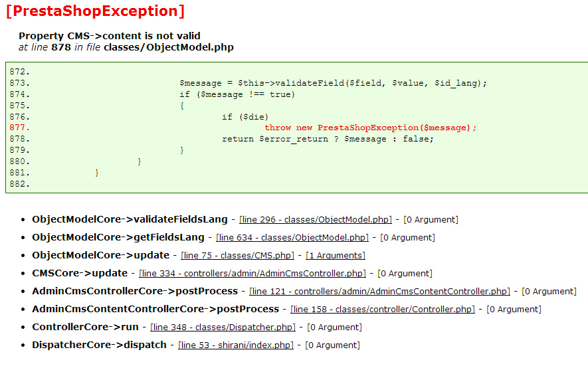588x376 pixels.
Task: Click ObjectModelCore->getFieldsLang trace entry
Action: pos(118,238)
